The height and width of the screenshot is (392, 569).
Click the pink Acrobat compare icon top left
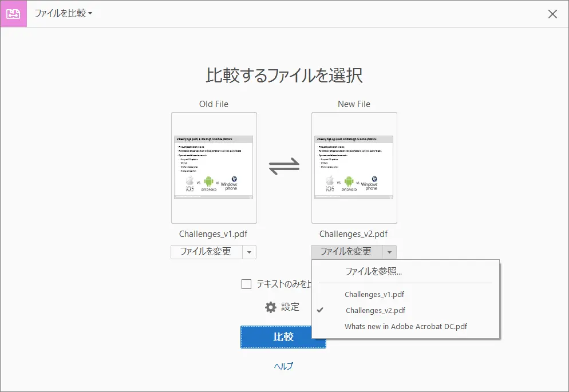(13, 14)
